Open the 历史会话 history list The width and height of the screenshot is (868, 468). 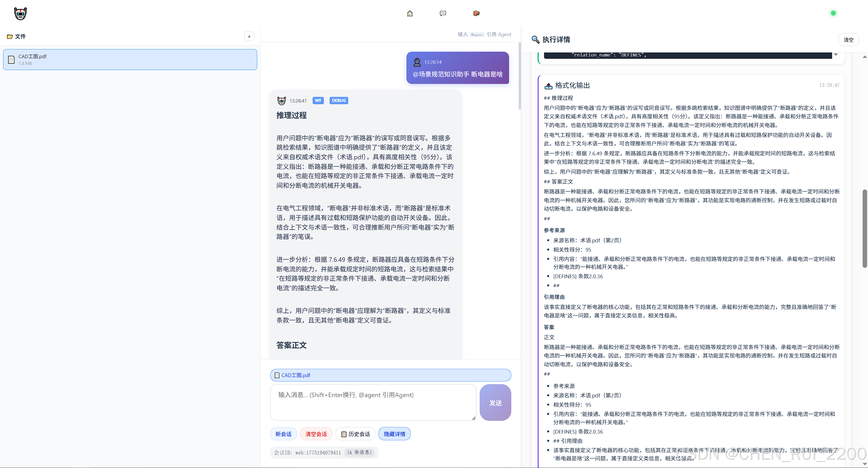[356, 434]
